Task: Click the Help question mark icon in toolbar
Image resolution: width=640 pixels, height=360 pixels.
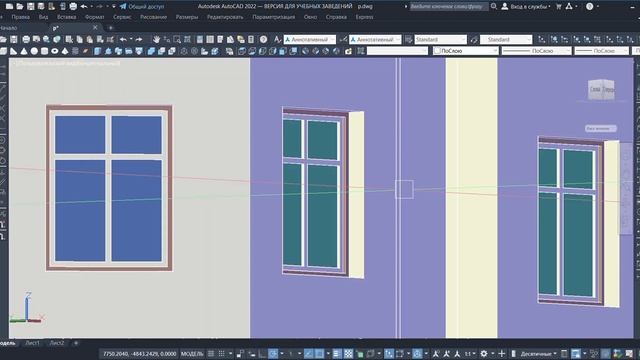Action: [x=264, y=40]
